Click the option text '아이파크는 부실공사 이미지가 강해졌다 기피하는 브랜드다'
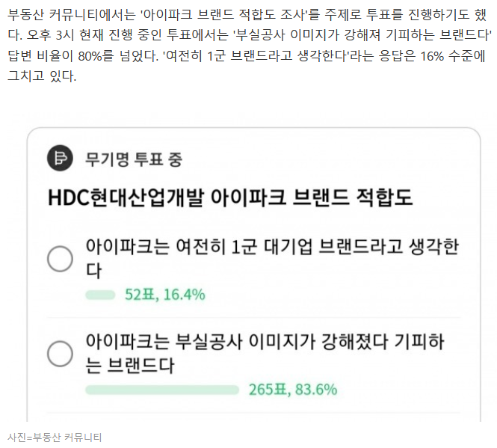This screenshot has height=448, width=497. (x=265, y=354)
